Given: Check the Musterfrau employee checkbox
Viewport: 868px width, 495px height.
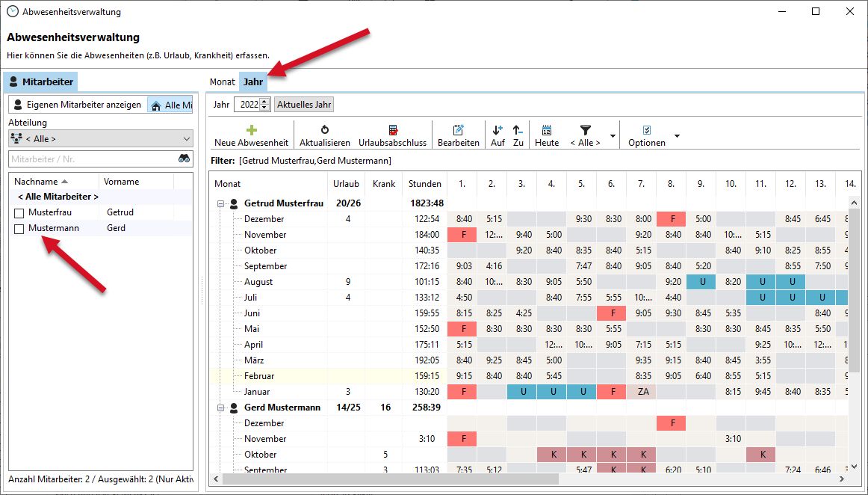Looking at the screenshot, I should (19, 213).
